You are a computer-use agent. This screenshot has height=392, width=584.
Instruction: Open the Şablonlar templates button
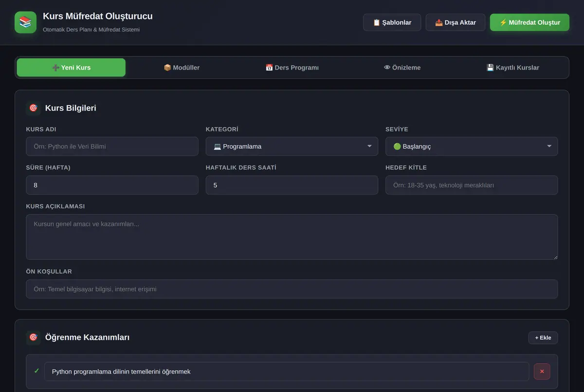pyautogui.click(x=392, y=22)
